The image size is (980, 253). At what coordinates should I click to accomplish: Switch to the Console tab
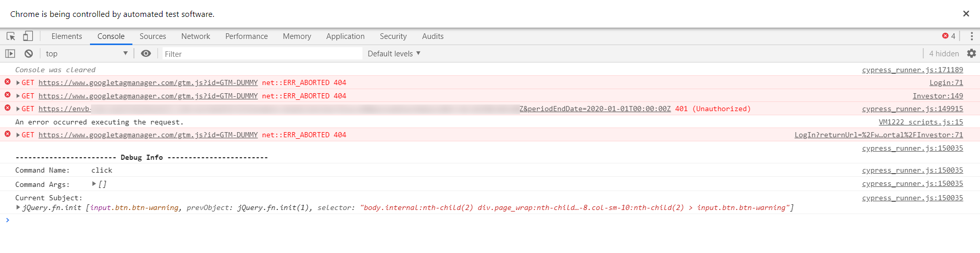pyautogui.click(x=111, y=36)
